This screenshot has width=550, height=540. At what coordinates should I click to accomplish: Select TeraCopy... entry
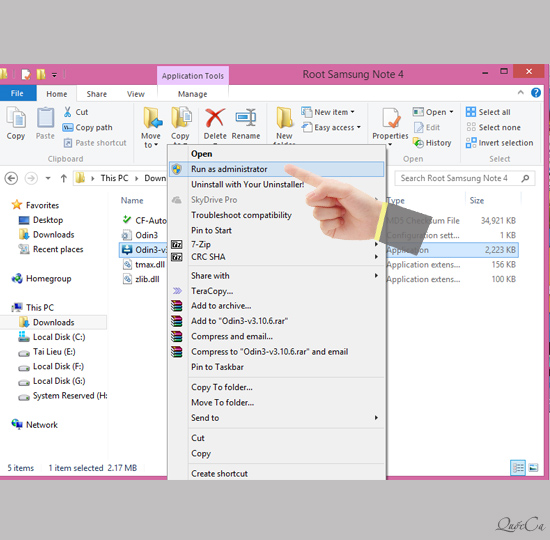276,291
